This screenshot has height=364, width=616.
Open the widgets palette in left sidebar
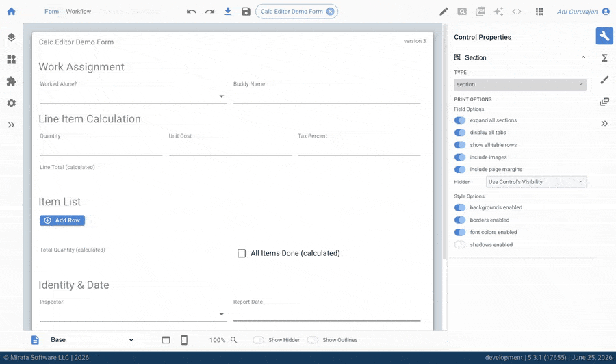tap(12, 60)
